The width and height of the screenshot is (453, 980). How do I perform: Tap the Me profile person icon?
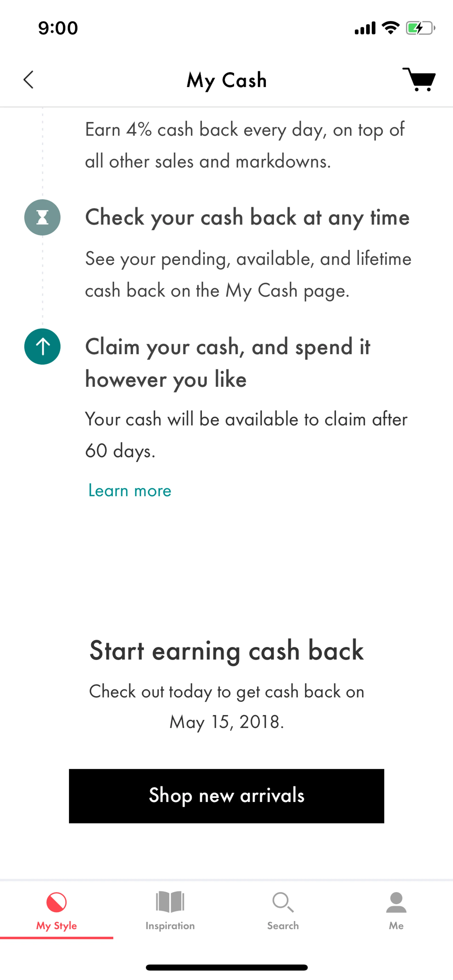[396, 902]
